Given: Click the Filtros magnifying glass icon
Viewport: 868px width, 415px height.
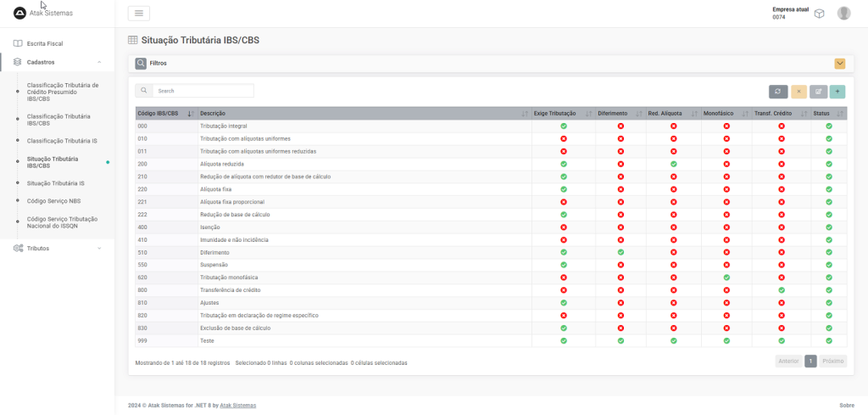Looking at the screenshot, I should pyautogui.click(x=141, y=63).
